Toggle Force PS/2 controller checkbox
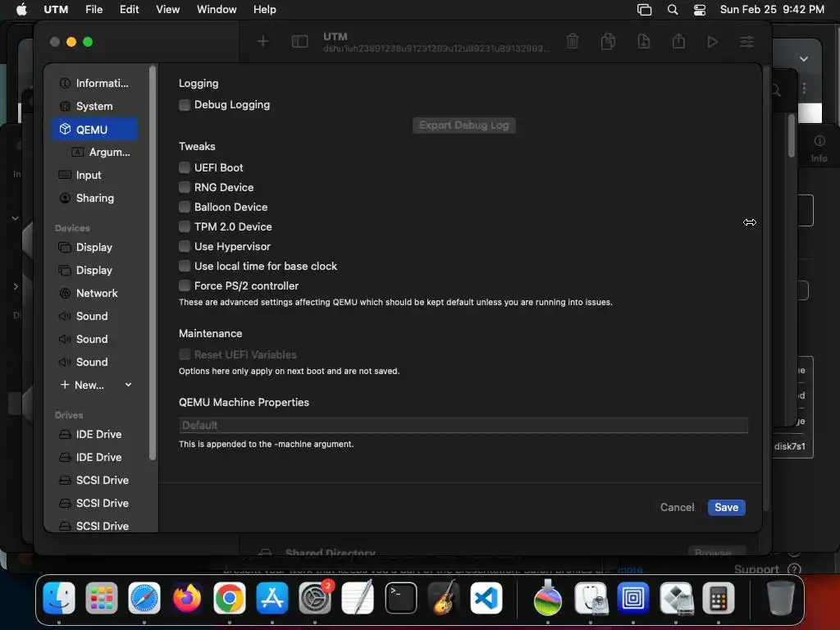 (185, 285)
